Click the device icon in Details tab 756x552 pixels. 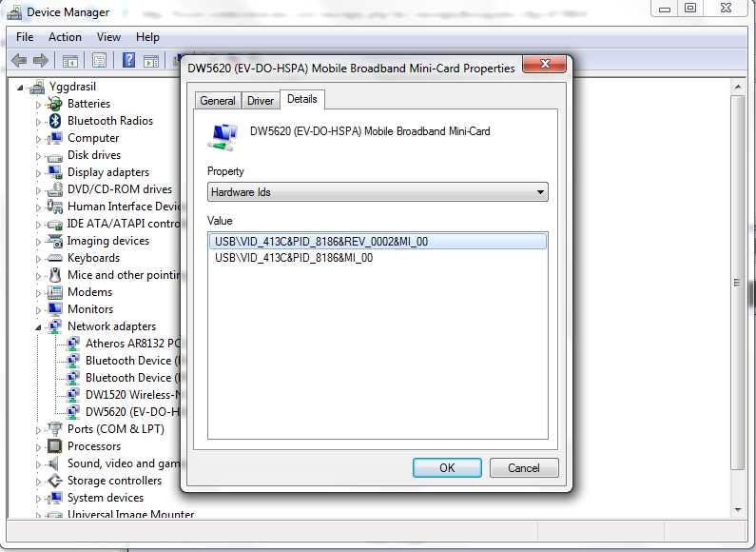(223, 137)
